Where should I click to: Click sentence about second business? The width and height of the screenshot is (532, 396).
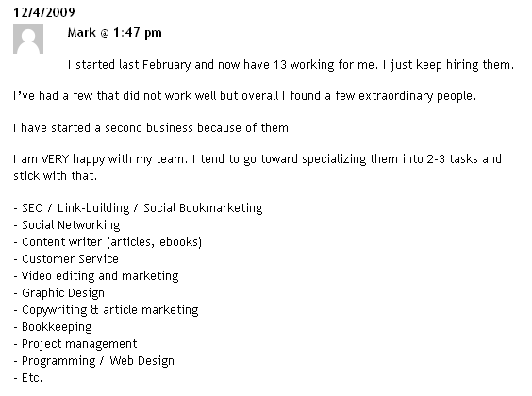153,128
